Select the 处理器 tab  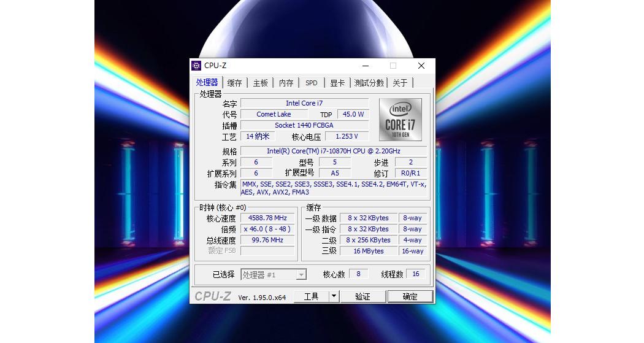(207, 82)
